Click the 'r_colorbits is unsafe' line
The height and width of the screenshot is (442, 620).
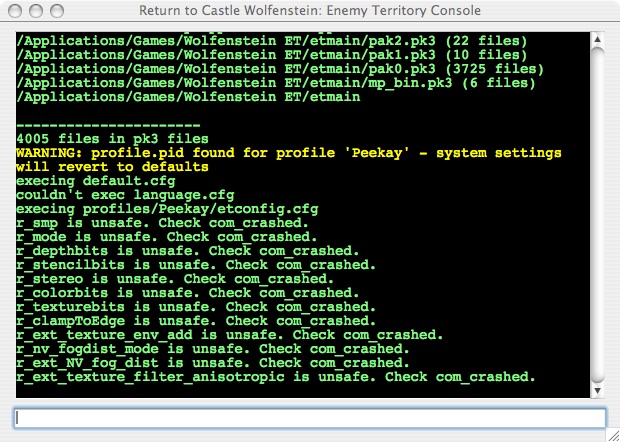click(187, 293)
